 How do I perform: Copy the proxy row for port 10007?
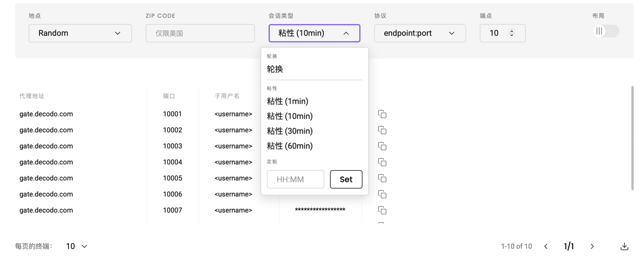tap(382, 211)
